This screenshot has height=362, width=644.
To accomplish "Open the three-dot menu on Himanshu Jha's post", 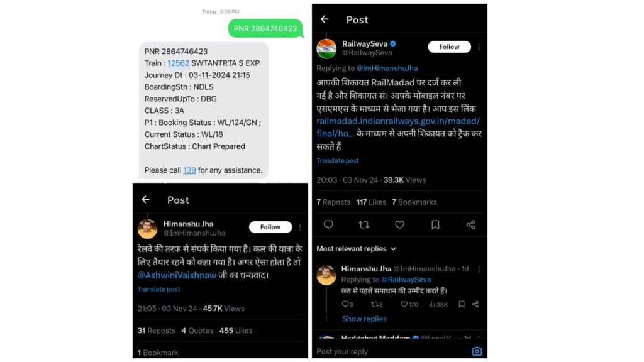I will 300,227.
